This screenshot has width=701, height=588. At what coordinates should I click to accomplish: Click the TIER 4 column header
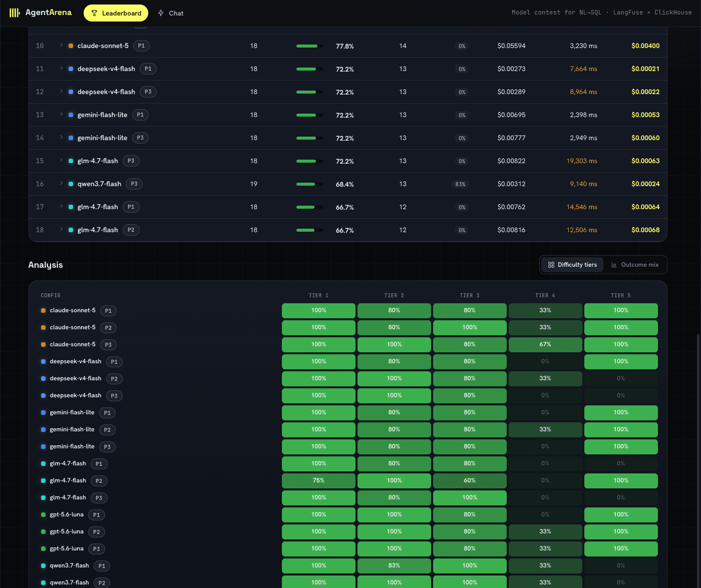tap(545, 295)
